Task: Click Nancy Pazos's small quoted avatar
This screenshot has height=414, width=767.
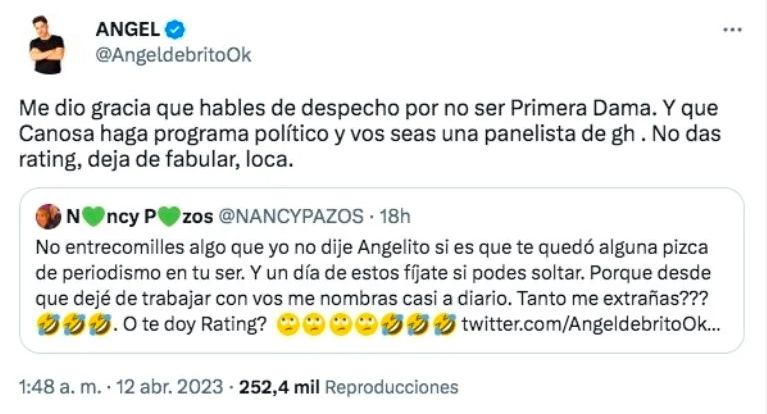Action: [46, 217]
